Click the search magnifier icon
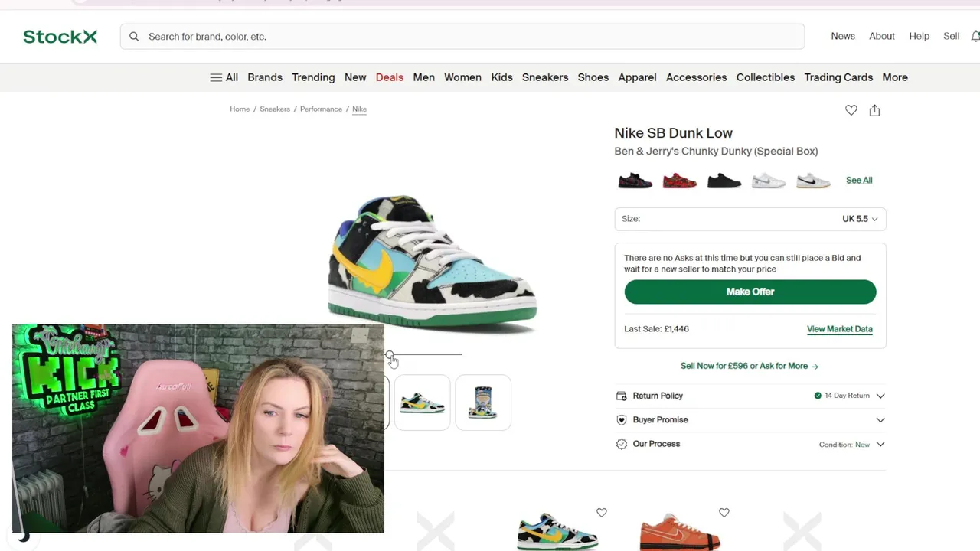The image size is (980, 551). [x=134, y=36]
